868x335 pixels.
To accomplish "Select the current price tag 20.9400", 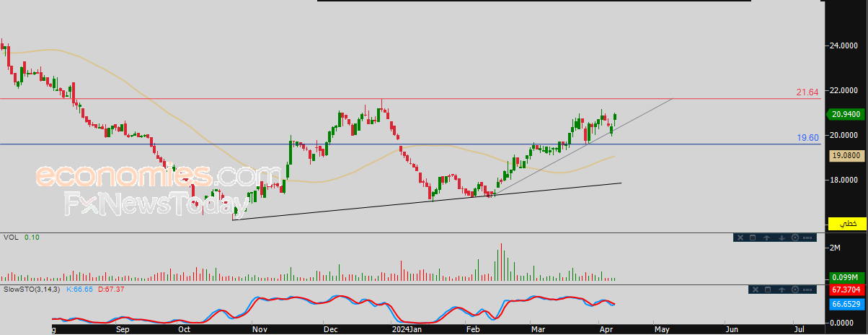I will [x=847, y=114].
